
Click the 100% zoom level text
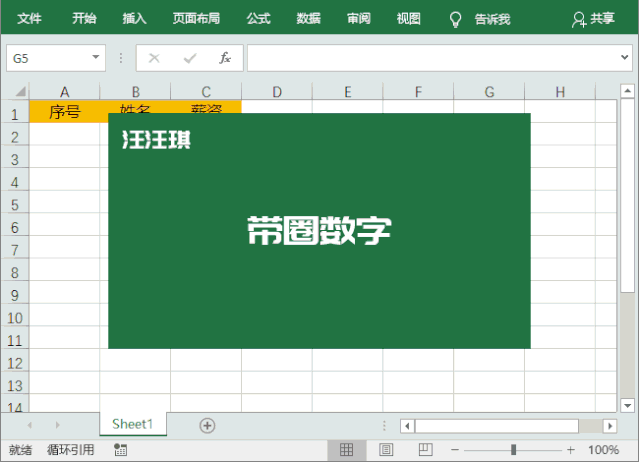604,450
